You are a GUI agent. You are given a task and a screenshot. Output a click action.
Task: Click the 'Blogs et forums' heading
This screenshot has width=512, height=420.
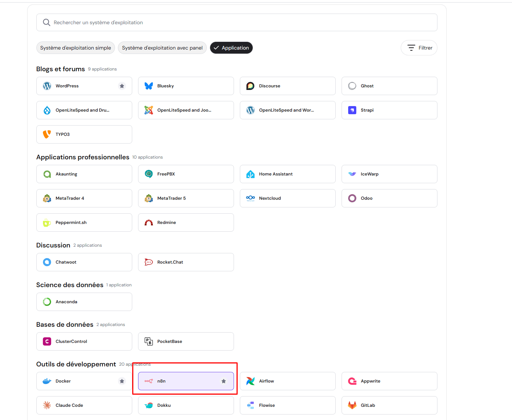click(x=61, y=69)
